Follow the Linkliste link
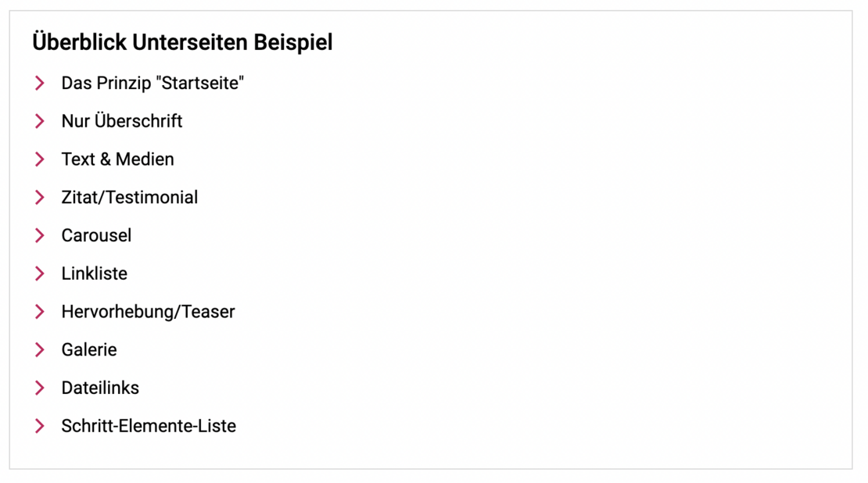 coord(94,274)
